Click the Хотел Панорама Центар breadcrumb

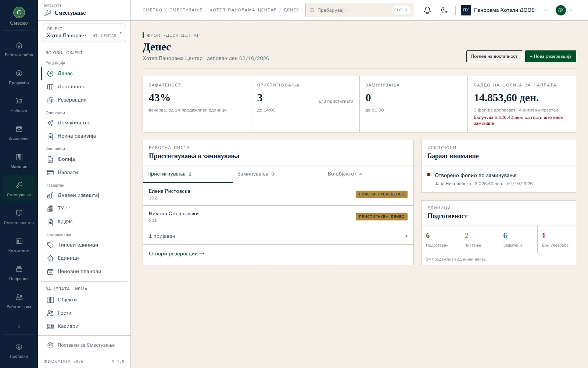[x=243, y=10]
